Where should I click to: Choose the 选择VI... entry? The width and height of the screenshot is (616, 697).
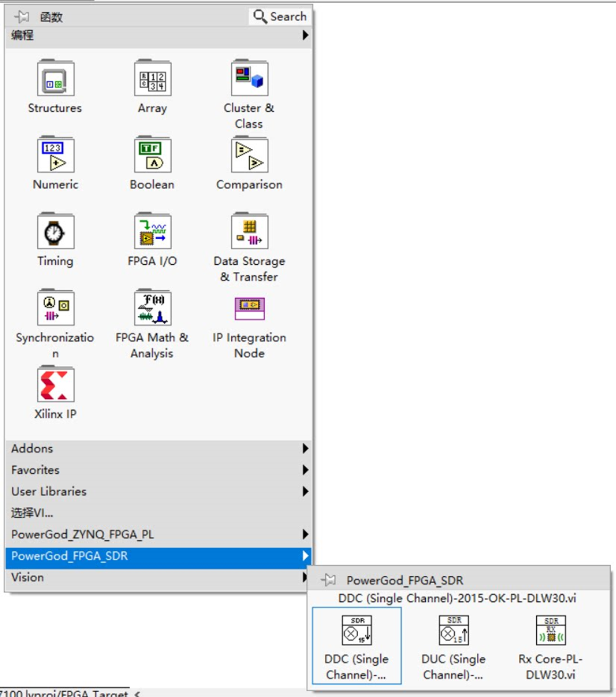click(x=158, y=513)
